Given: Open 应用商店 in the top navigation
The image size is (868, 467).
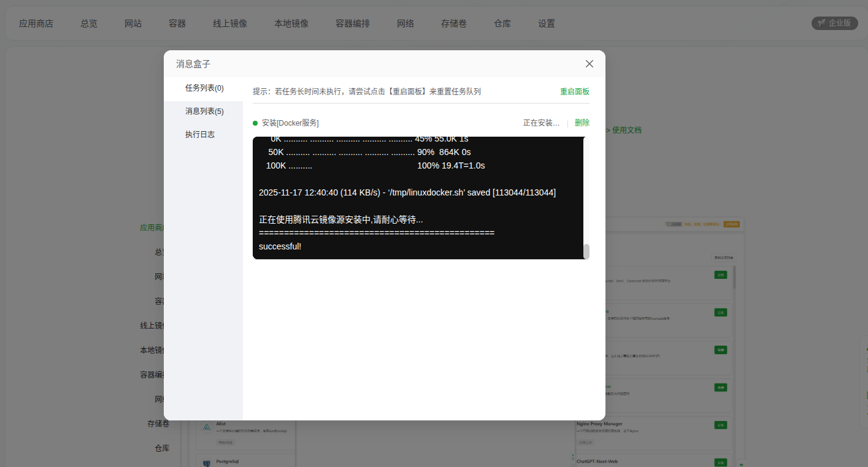Looking at the screenshot, I should point(36,24).
